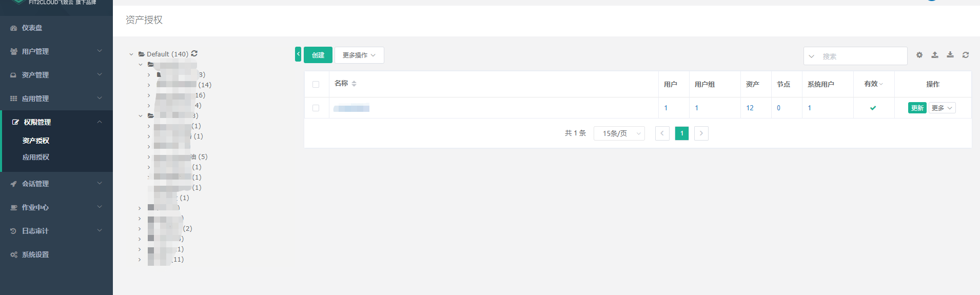Open the 更多操作 dropdown
Image resolution: width=980 pixels, height=295 pixels.
coord(359,55)
